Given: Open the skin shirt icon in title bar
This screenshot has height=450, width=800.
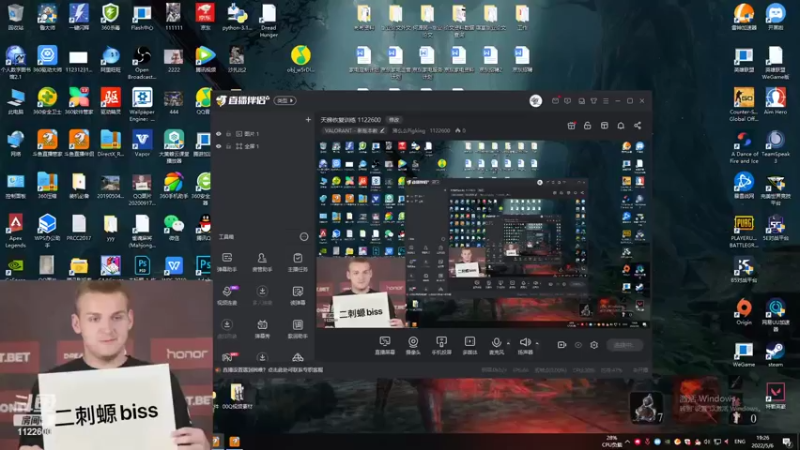Looking at the screenshot, I should coord(593,101).
